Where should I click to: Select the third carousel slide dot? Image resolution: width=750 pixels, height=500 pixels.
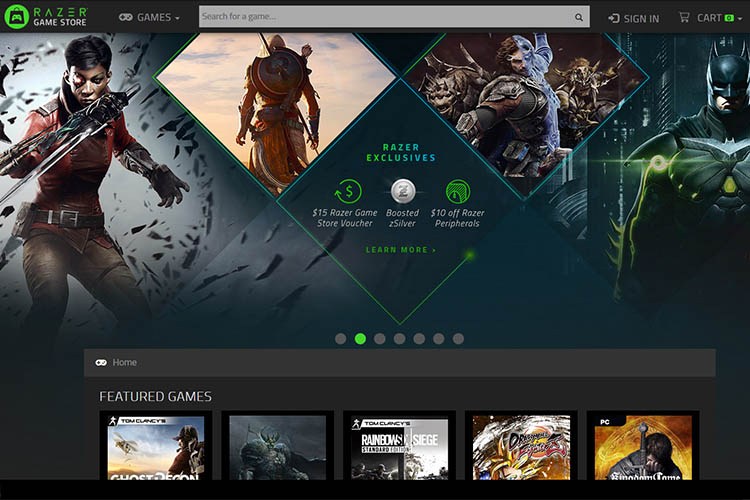tap(380, 339)
